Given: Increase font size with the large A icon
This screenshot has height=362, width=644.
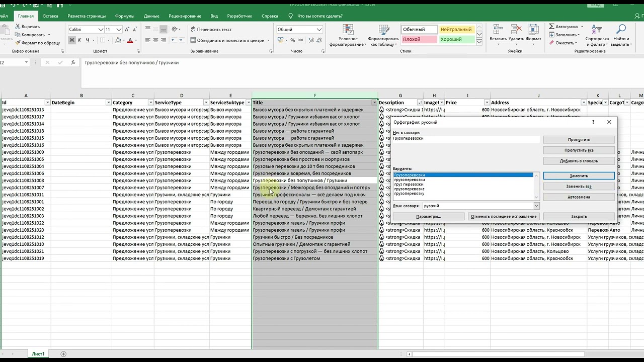Looking at the screenshot, I should pyautogui.click(x=127, y=30).
